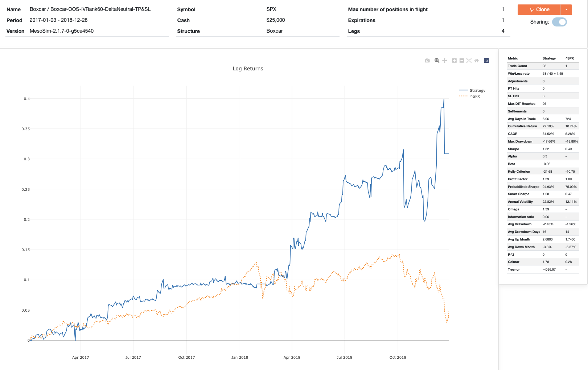Click the Autoscale icon in chart toolbar

[469, 61]
